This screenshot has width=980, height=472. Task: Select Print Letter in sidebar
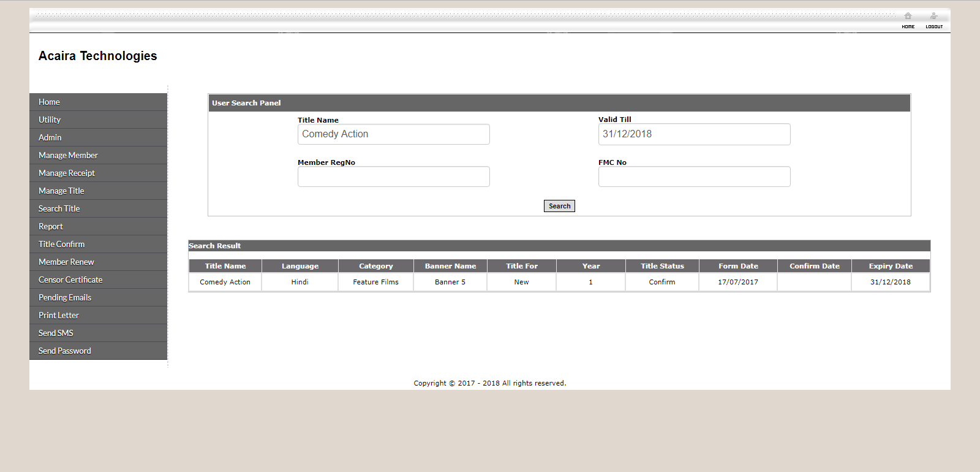59,316
